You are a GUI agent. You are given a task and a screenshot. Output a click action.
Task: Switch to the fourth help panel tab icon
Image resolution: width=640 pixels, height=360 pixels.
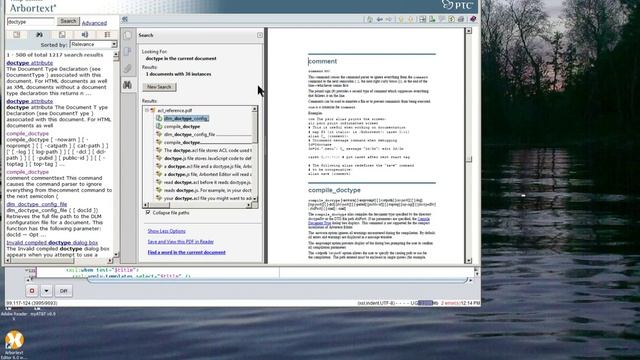pos(84,35)
